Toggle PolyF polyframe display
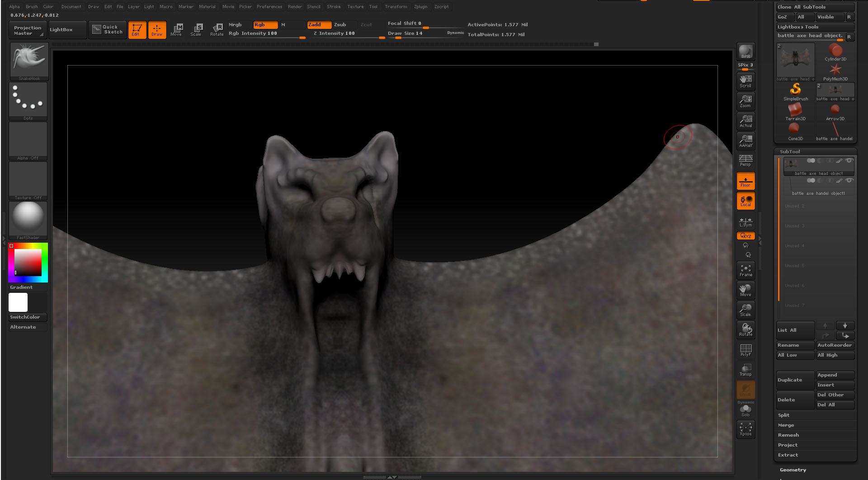Screen dimensions: 868x480 pyautogui.click(x=745, y=350)
